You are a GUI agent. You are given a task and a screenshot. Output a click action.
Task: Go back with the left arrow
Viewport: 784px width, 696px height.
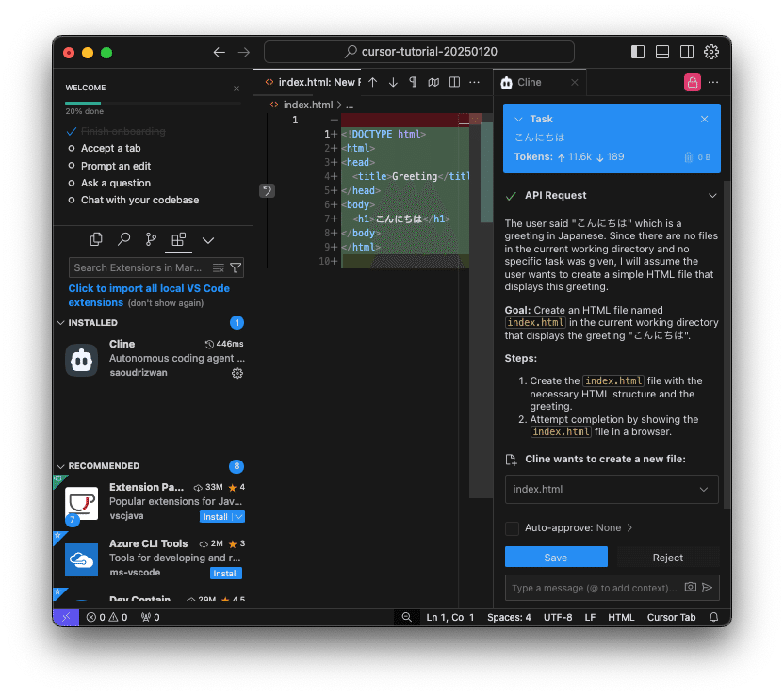219,52
